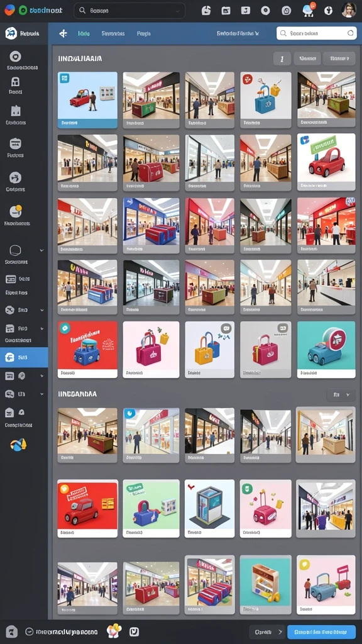
Task: Open the sidebar icon with yellow notification dot
Action: point(16,211)
